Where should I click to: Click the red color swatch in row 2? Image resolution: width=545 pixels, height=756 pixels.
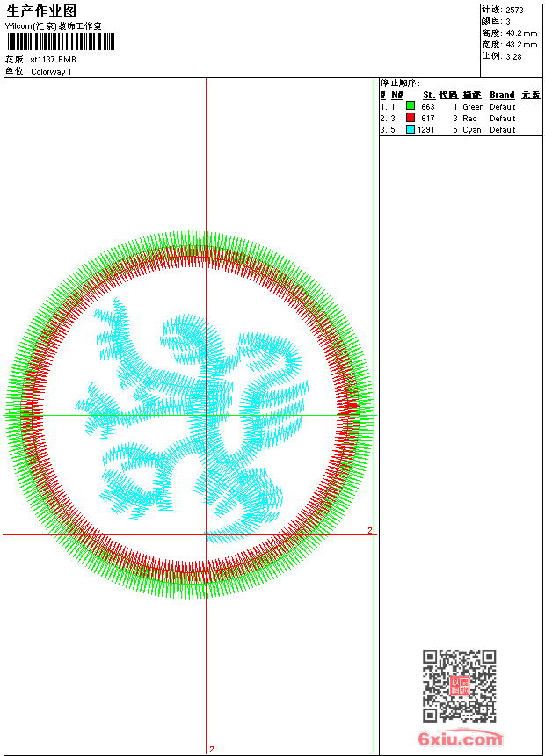click(411, 118)
